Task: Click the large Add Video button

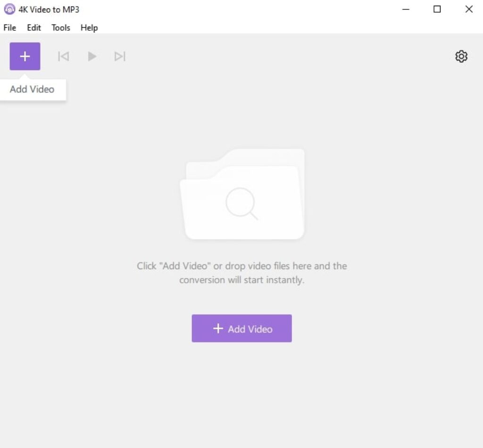Action: 242,329
